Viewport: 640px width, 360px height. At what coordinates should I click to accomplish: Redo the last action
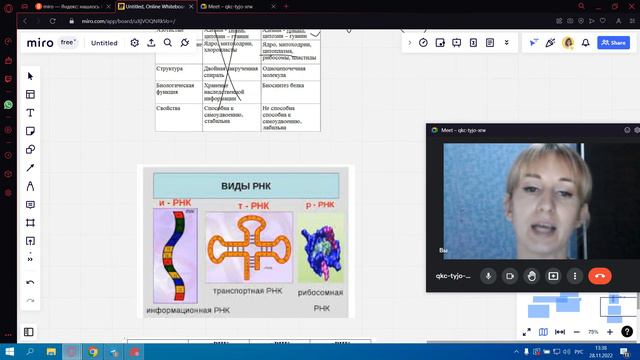coord(30,301)
